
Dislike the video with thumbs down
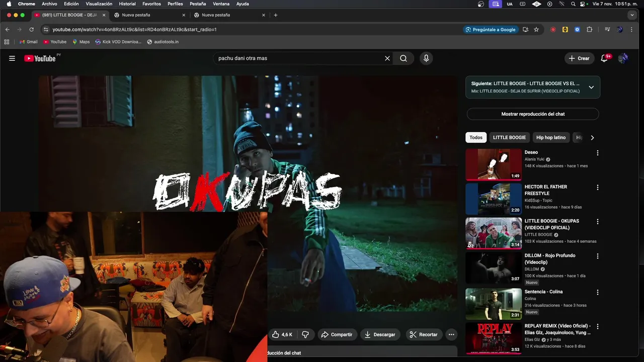(305, 334)
